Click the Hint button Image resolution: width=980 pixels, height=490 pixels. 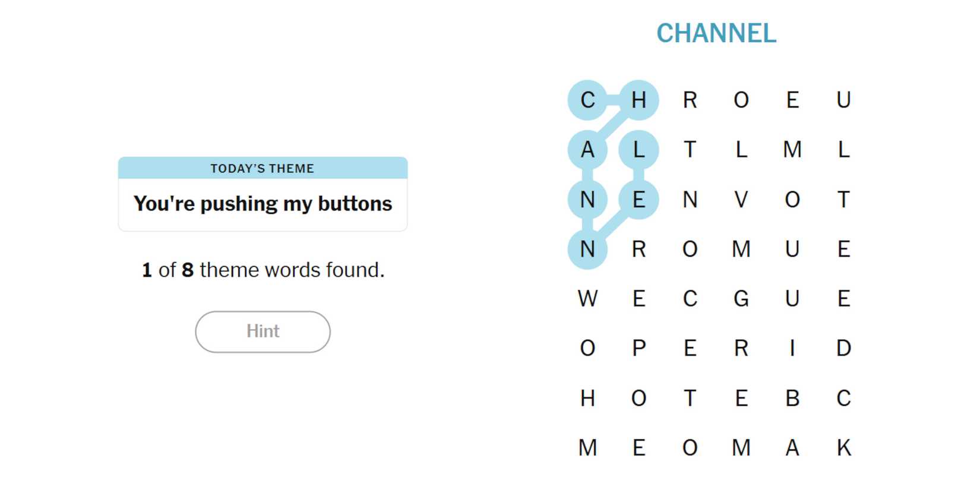[x=263, y=331]
